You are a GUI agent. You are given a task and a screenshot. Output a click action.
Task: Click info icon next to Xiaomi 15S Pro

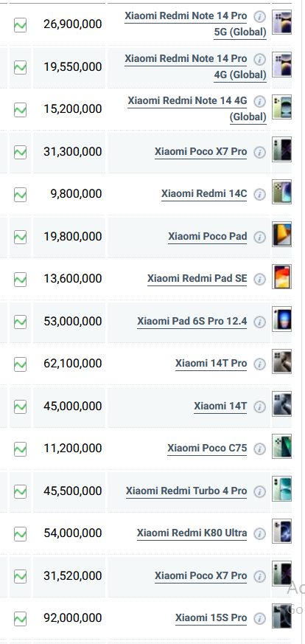pos(259,618)
